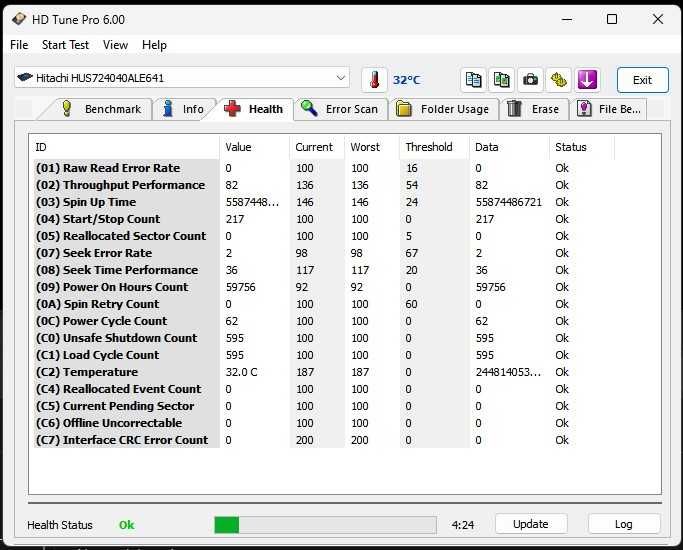Select the Interface CRC Error Count row
683x550 pixels.
pos(324,440)
